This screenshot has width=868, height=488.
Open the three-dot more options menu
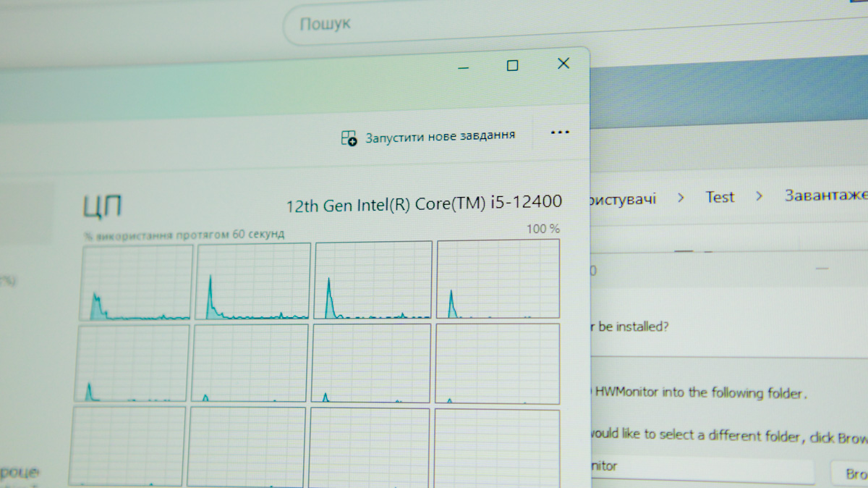click(559, 132)
